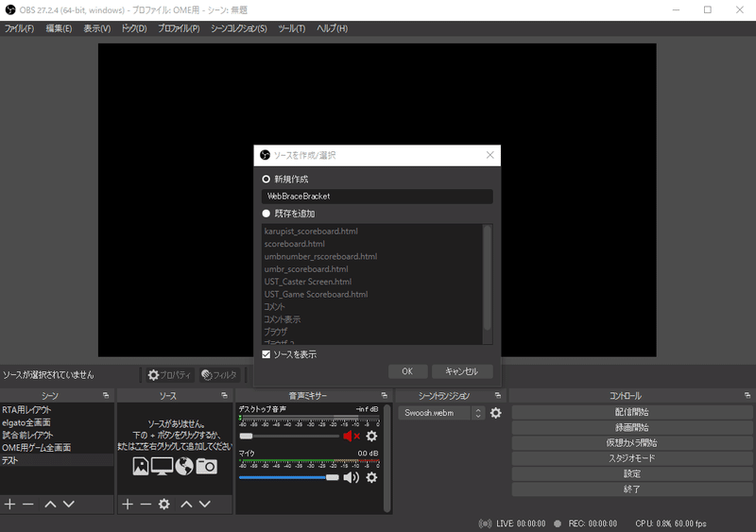756x532 pixels.
Task: Select the 新規作成 radio button
Action: pyautogui.click(x=266, y=179)
